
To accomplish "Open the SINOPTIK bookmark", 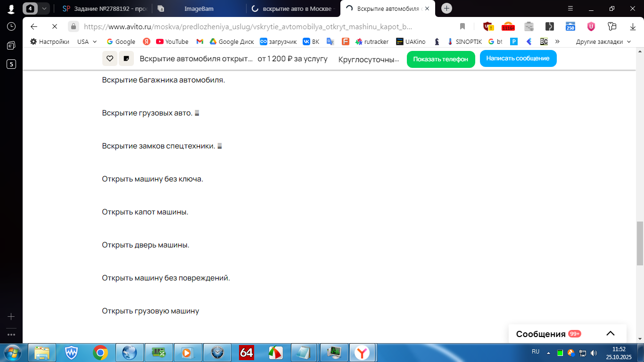I will click(464, 41).
